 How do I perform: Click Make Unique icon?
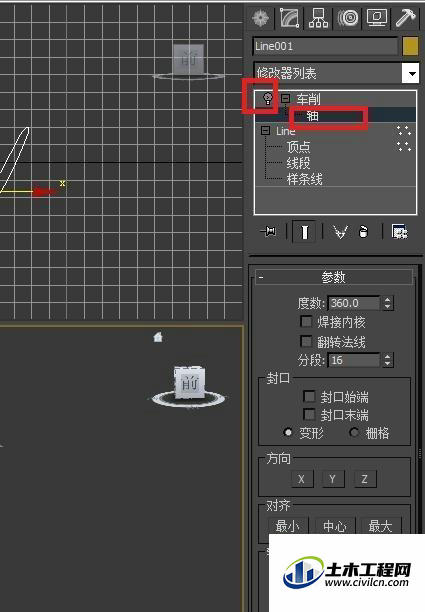tap(340, 232)
